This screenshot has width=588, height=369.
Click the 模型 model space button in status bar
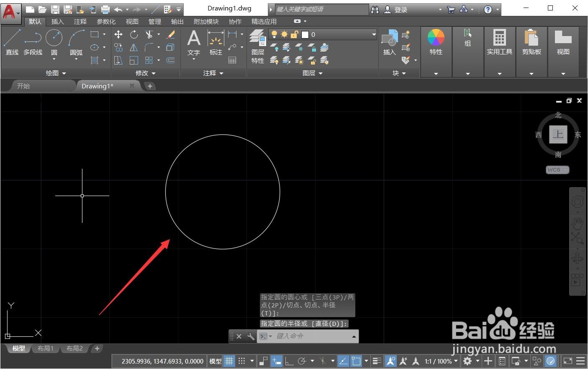[x=215, y=361]
